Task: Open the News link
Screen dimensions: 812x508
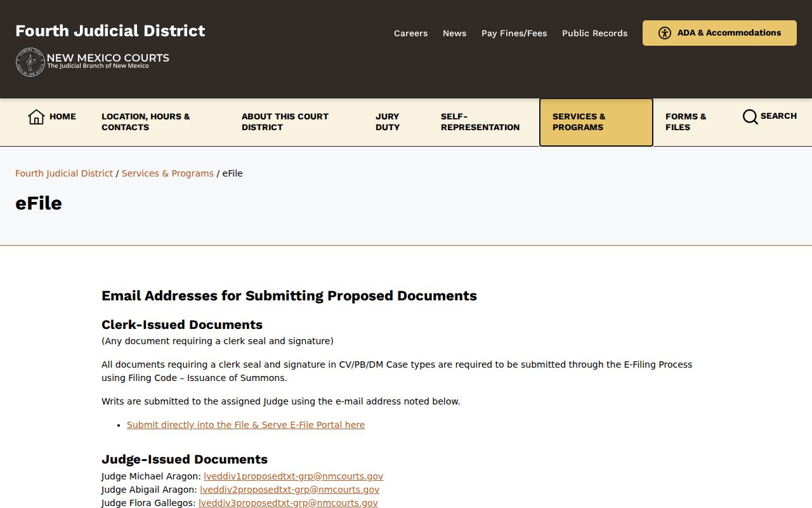Action: 455,33
